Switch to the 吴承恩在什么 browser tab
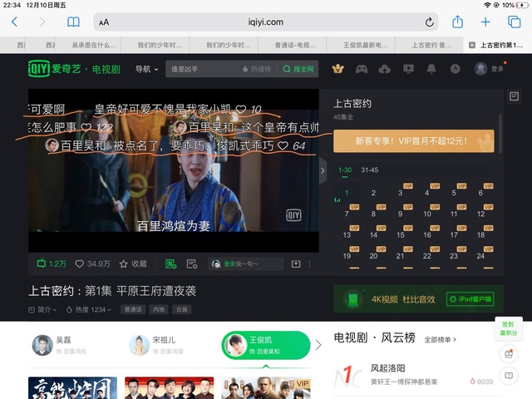This screenshot has height=399, width=532. (x=94, y=45)
